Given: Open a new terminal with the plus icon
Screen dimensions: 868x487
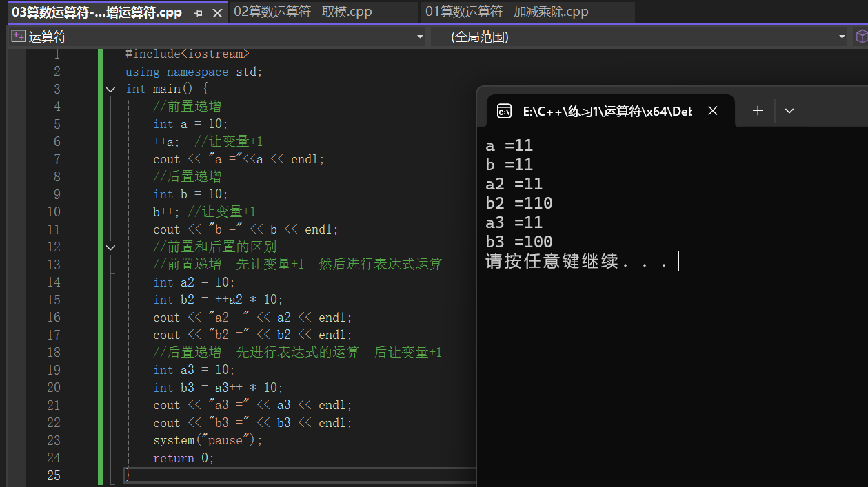Looking at the screenshot, I should coord(757,110).
